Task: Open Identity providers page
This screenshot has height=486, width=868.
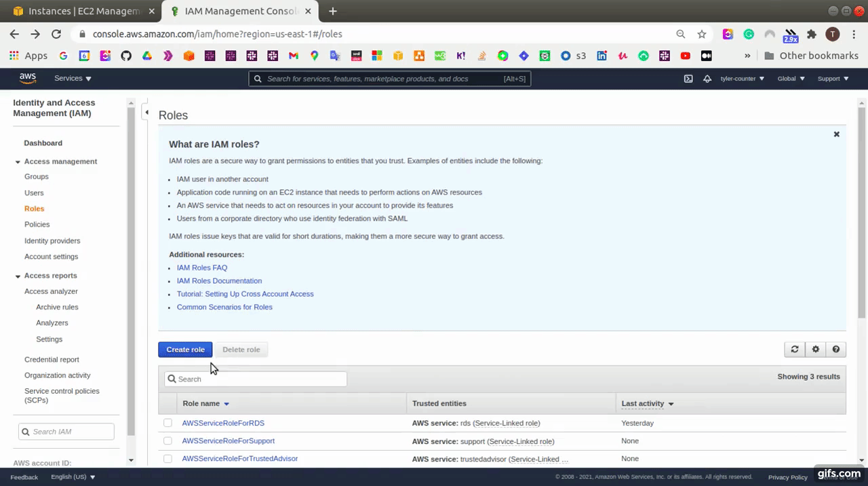Action: click(x=52, y=241)
